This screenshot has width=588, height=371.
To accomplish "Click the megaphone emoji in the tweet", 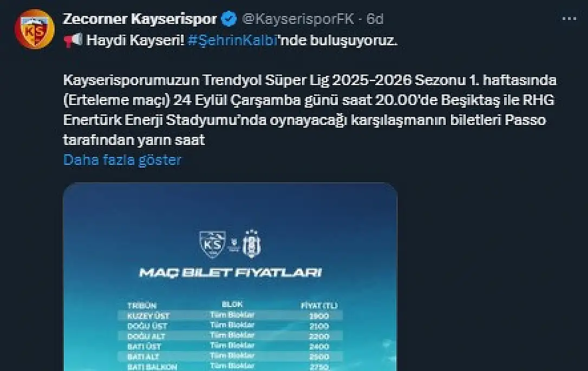I will [73, 41].
